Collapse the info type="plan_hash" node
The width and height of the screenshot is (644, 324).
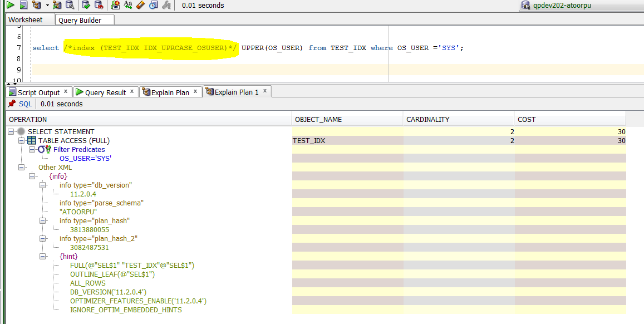click(x=42, y=221)
